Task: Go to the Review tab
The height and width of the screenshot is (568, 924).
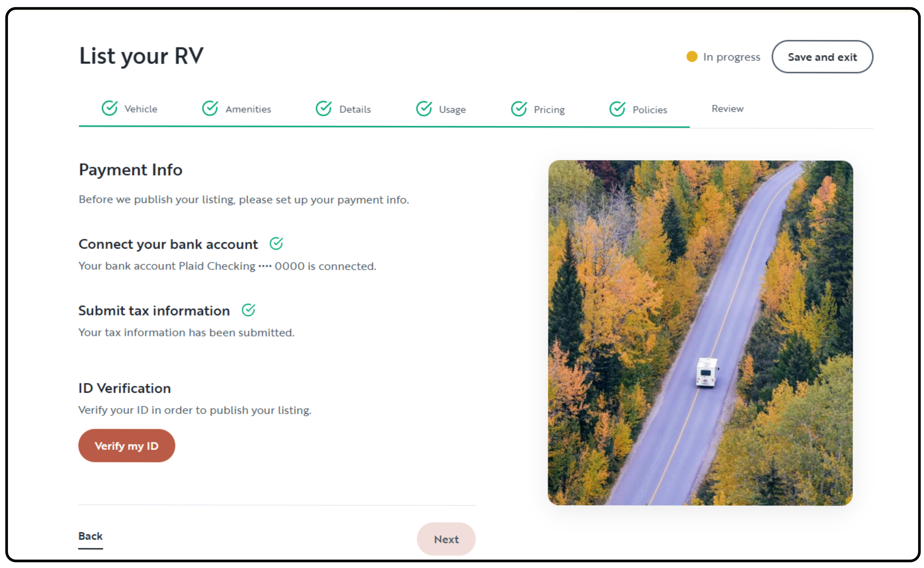Action: point(727,109)
